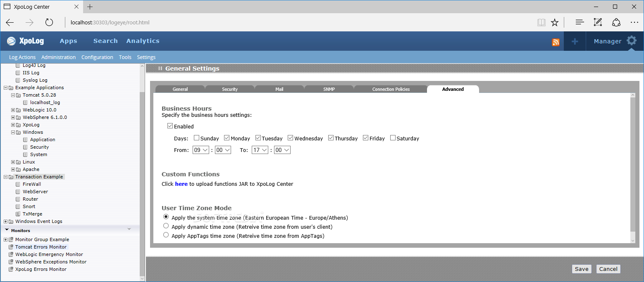Click the Snort log icon
Viewport: 644px width, 282px height.
tap(18, 206)
